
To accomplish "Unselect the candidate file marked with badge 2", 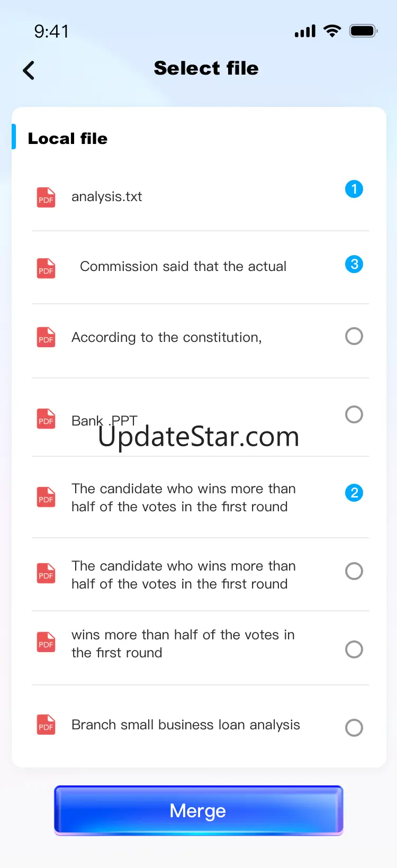I will (354, 493).
